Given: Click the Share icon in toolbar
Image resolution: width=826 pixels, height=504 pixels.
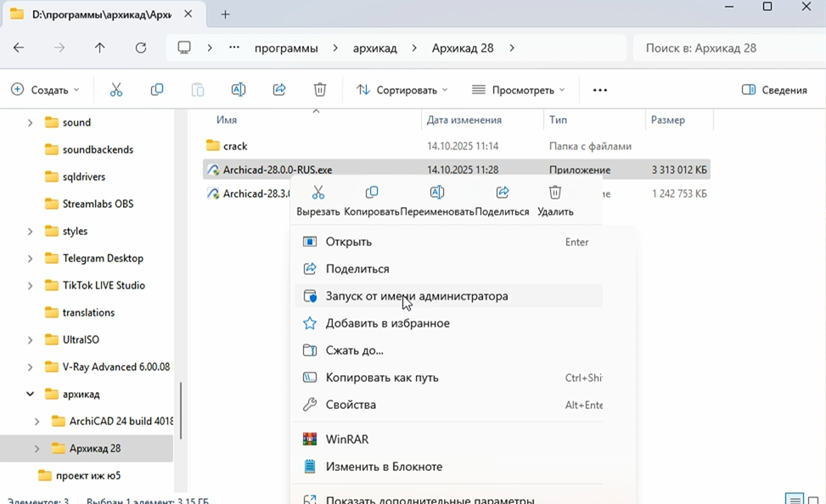Looking at the screenshot, I should [x=279, y=90].
